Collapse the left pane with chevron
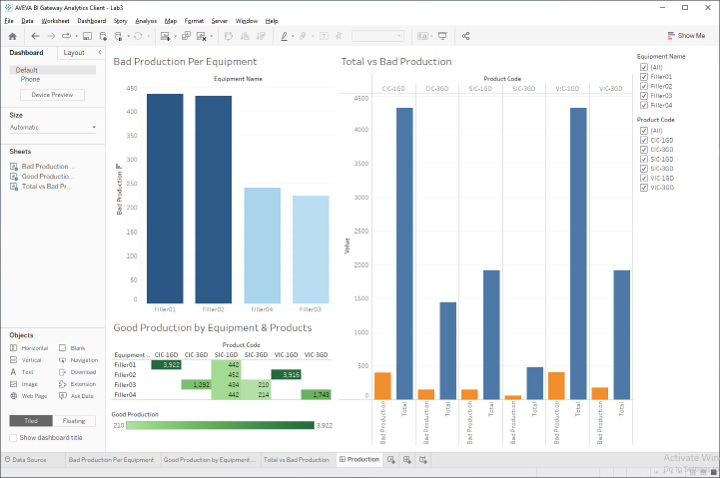The image size is (720, 478). click(99, 53)
